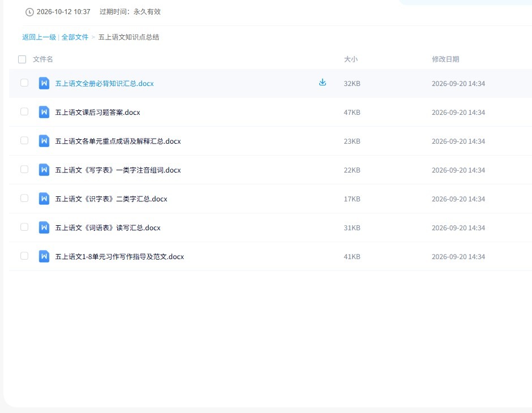Open file 五上语文《识字表》二类字汇总.docx
532x413 pixels.
pos(111,199)
